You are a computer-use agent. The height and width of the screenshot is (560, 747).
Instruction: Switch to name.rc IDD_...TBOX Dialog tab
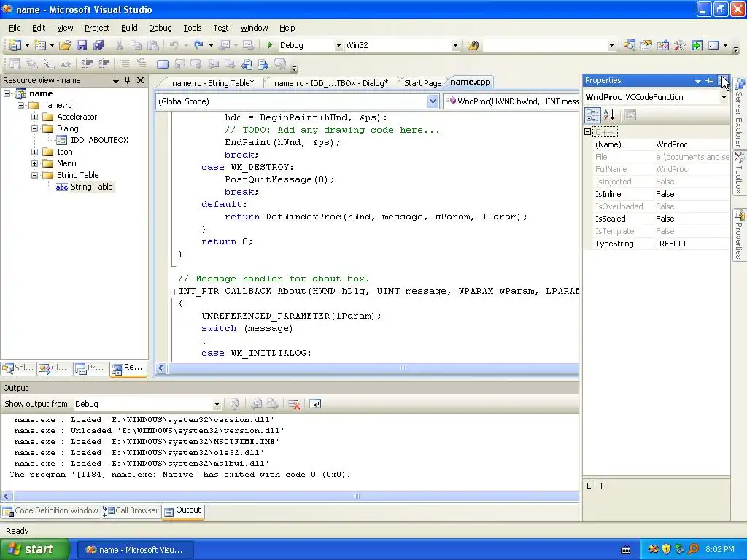[x=331, y=83]
